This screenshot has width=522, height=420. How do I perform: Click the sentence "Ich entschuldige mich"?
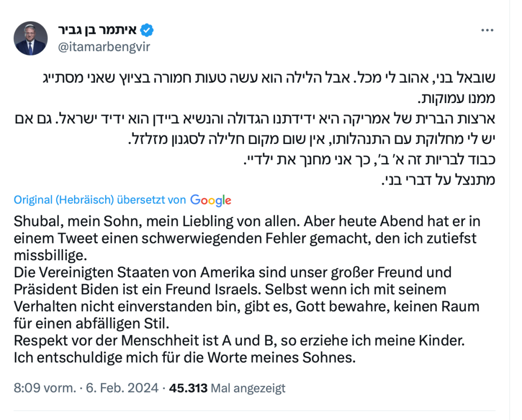click(184, 357)
